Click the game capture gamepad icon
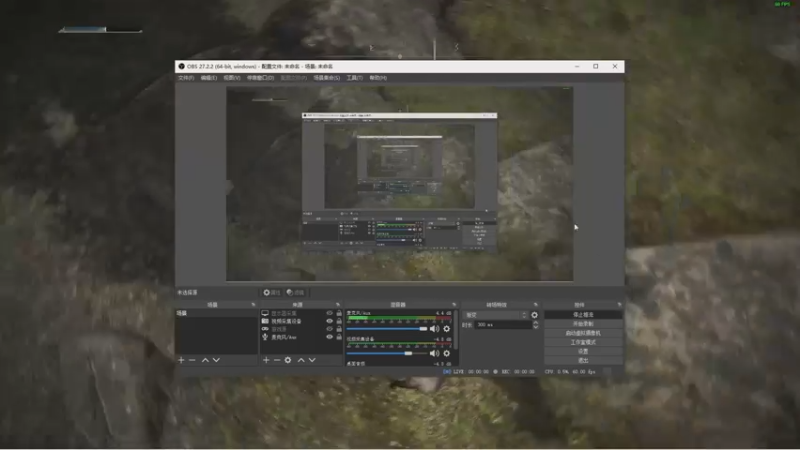The height and width of the screenshot is (450, 800). [x=265, y=329]
